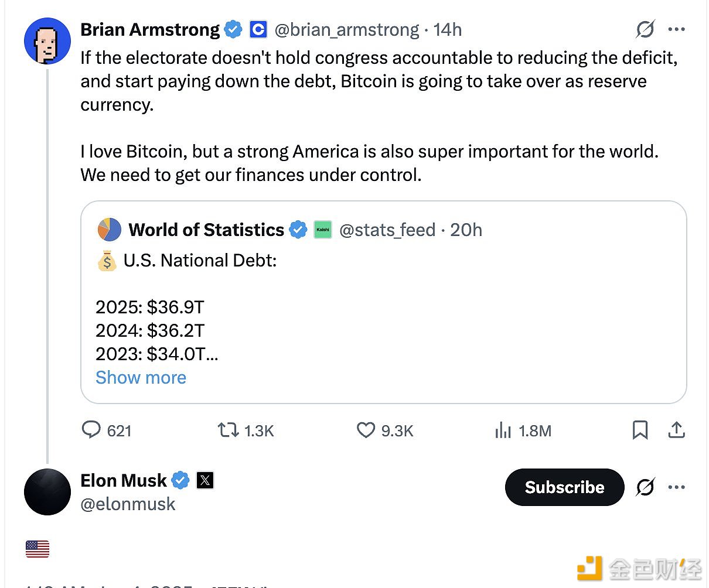The width and height of the screenshot is (709, 588).
Task: Open @brian_armstrong profile handle
Action: pos(347,29)
